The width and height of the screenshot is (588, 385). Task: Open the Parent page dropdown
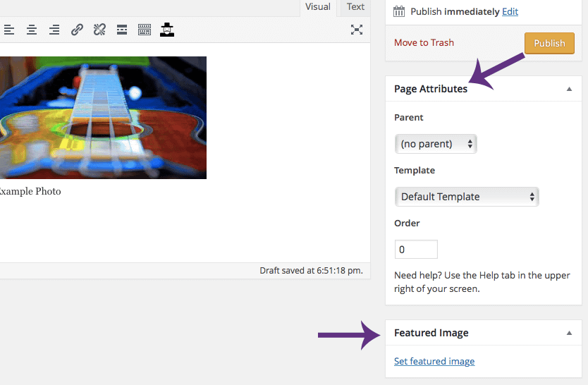(436, 144)
